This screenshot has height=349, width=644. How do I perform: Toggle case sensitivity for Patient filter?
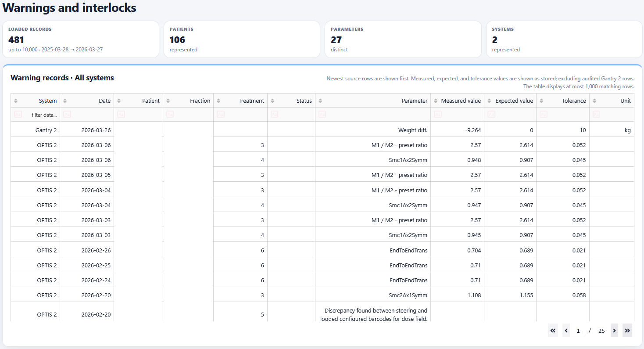click(x=121, y=115)
